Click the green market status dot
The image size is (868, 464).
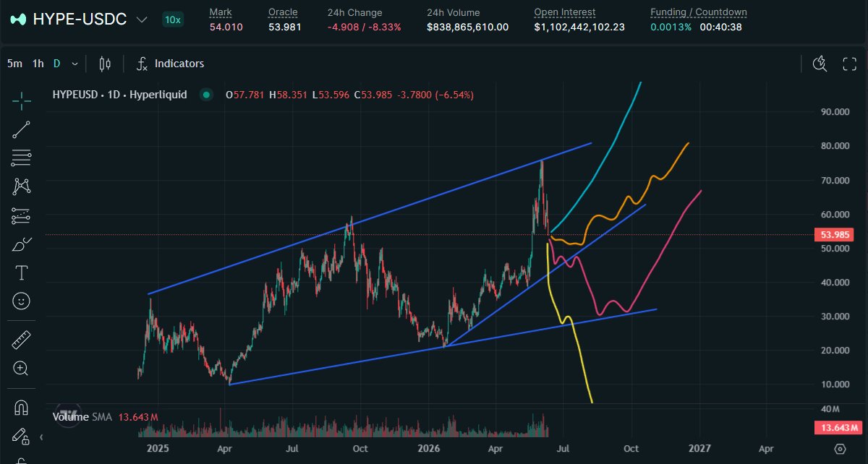tap(207, 95)
